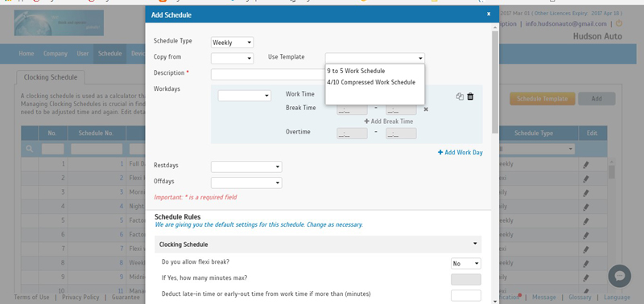Viewport: 644px width, 304px height.
Task: Close the Add Schedule dialog
Action: tap(489, 14)
